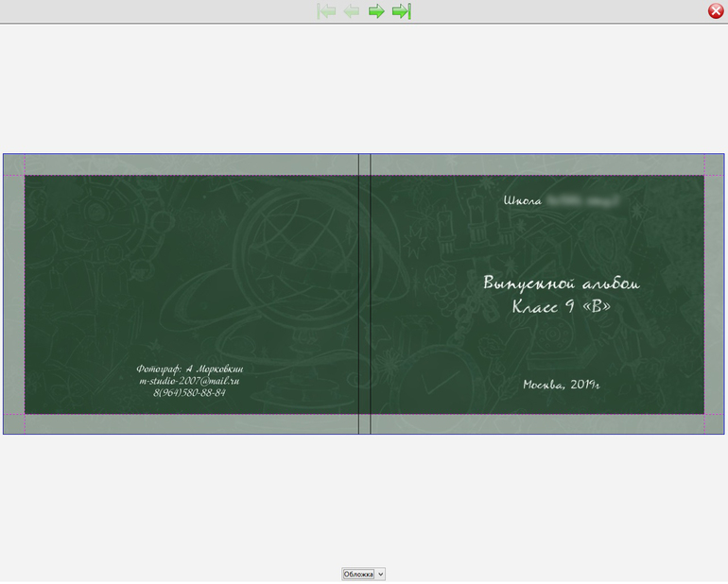Click the left bleed margin of the cover
Screen dimensions: 728x584
(x=13, y=293)
